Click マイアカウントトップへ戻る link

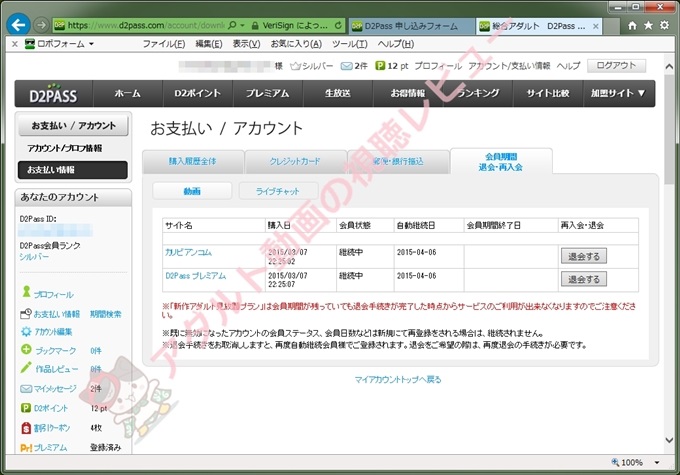pyautogui.click(x=398, y=380)
